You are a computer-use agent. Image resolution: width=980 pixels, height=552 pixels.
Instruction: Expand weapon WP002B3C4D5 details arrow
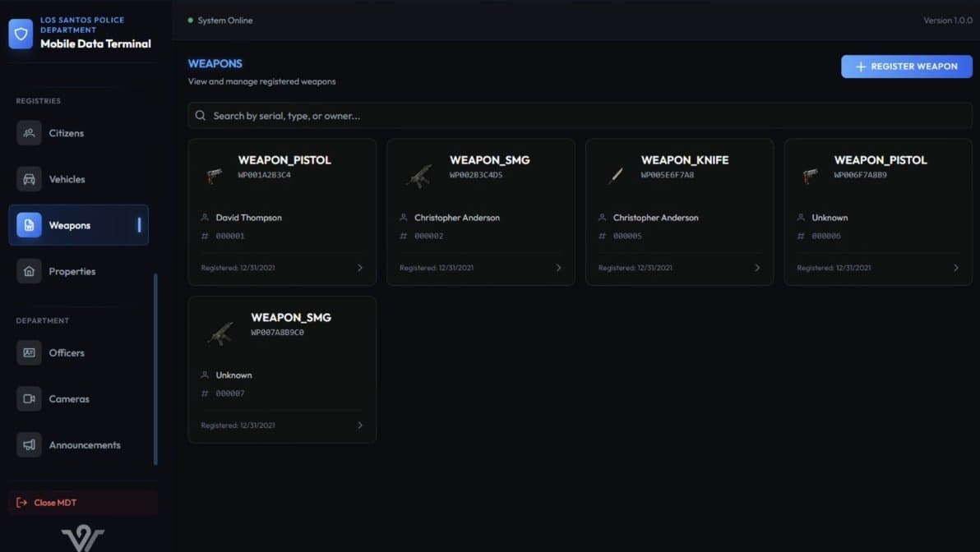[x=559, y=268]
